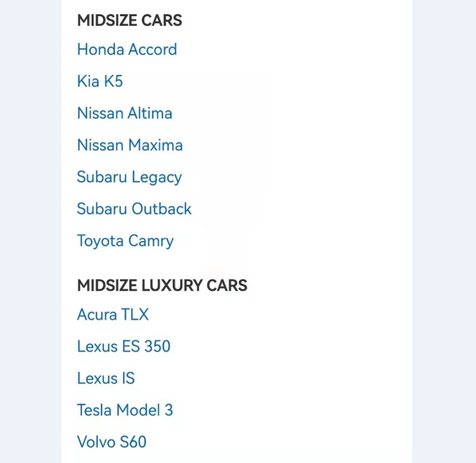Click the word Outback in Subaru link

(162, 209)
